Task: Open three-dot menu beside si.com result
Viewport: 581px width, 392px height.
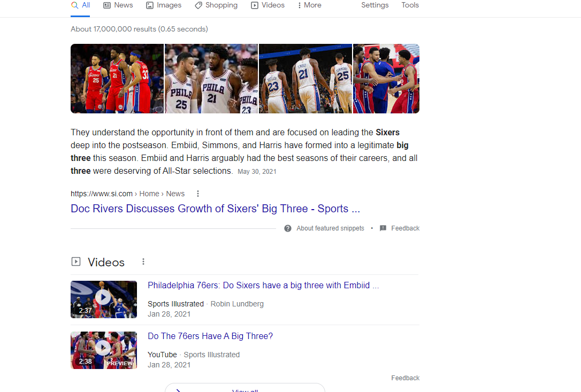Action: pos(198,194)
